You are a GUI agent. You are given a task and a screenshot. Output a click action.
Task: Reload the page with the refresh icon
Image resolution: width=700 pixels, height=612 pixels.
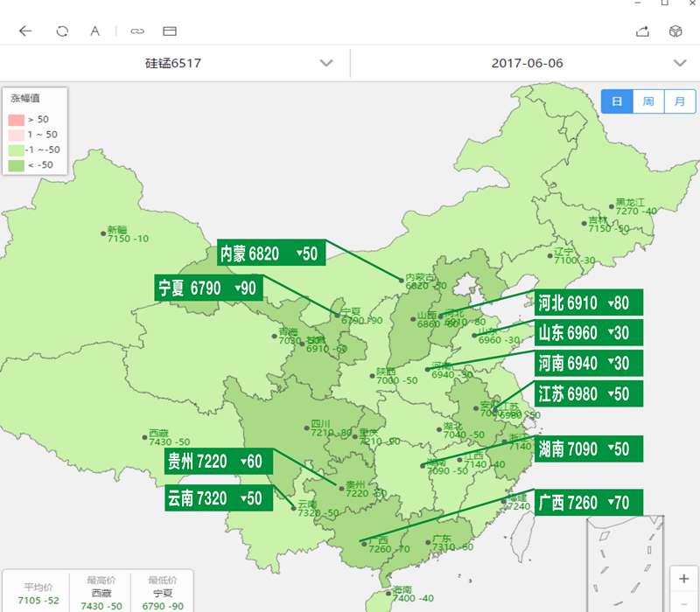(x=62, y=31)
